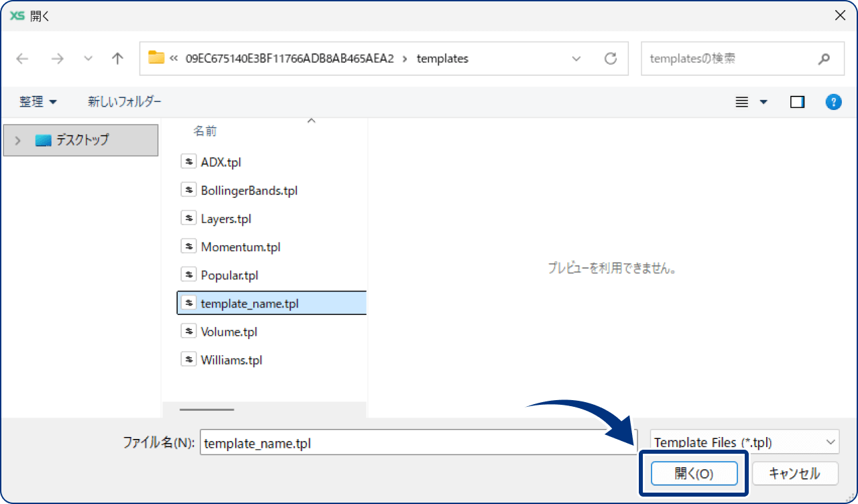The image size is (858, 504).
Task: Click the address bar path chevron
Action: tap(576, 58)
